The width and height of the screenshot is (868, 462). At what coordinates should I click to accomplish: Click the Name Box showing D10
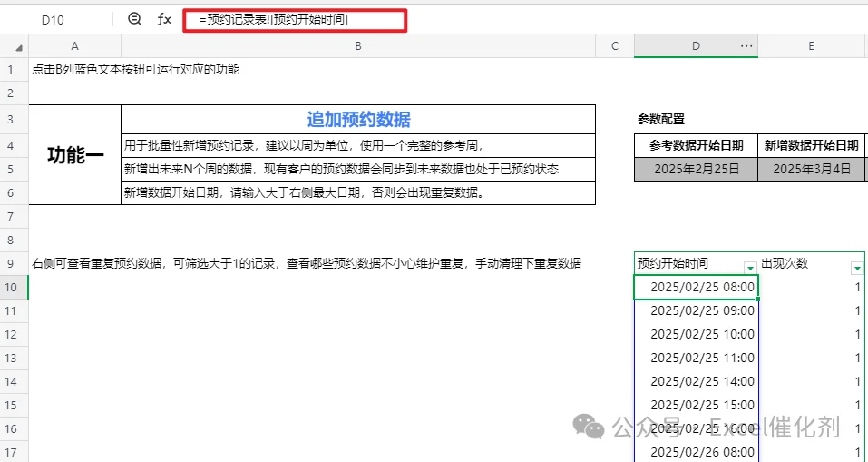point(53,20)
